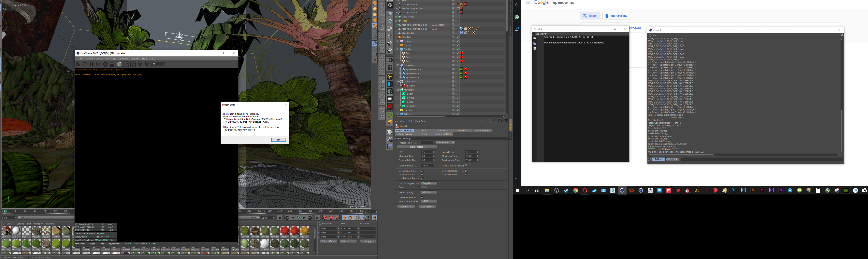Click OK in the Plugin Error dialog
The image size is (868, 259).
(x=278, y=140)
